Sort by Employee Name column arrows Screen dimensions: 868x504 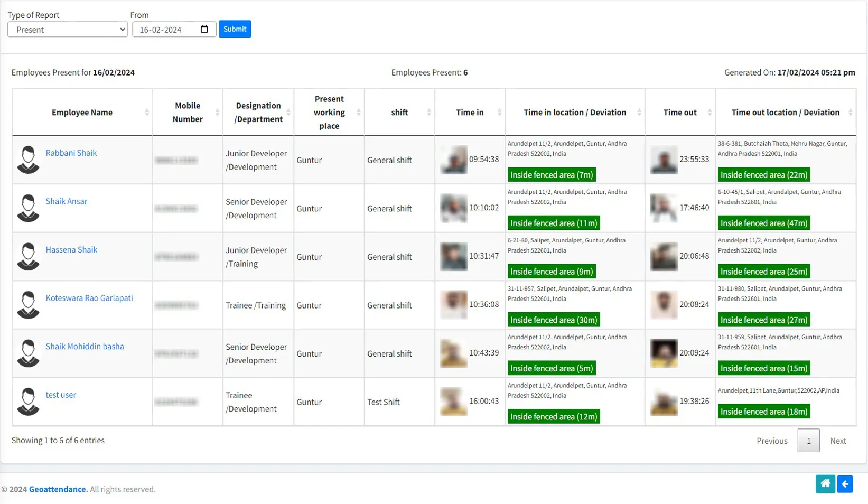click(147, 113)
